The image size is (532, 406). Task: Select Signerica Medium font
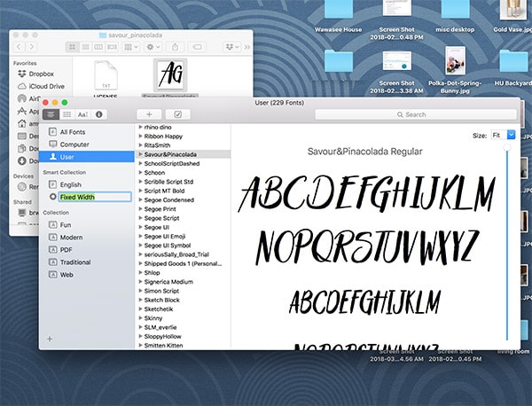pyautogui.click(x=183, y=282)
